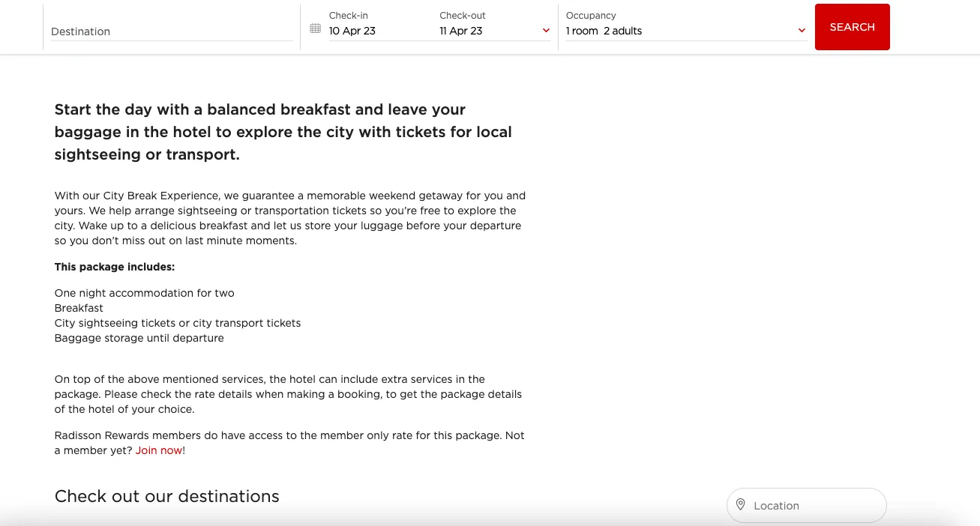Click the 'Occupancy' label
The image size is (980, 526).
(x=591, y=15)
